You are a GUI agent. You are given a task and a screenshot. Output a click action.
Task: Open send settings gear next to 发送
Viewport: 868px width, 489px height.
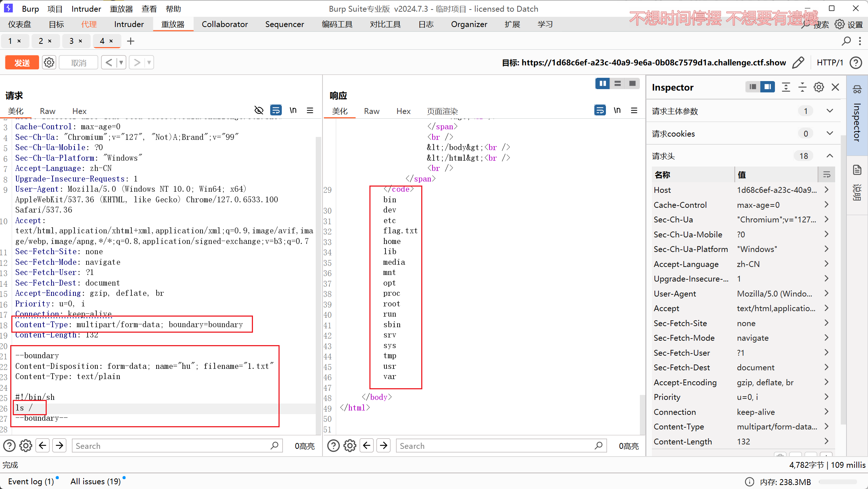pyautogui.click(x=49, y=62)
